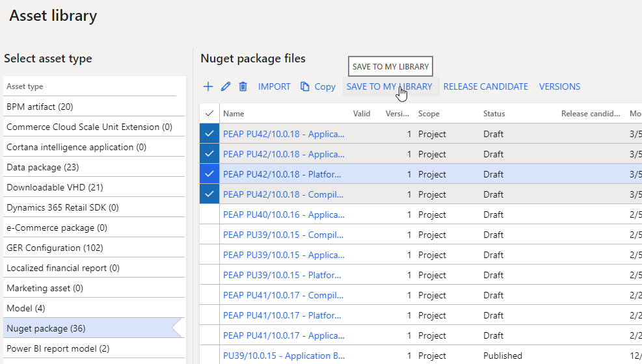Click RELEASE CANDIDATE button

[486, 86]
